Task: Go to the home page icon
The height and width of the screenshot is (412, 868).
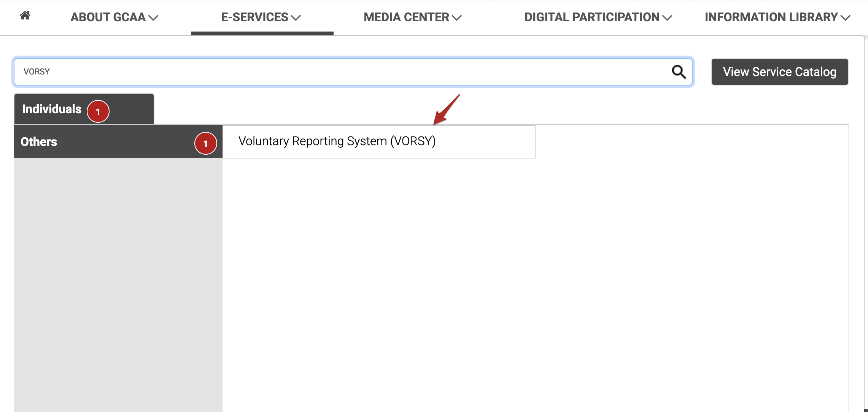Action: (x=25, y=16)
